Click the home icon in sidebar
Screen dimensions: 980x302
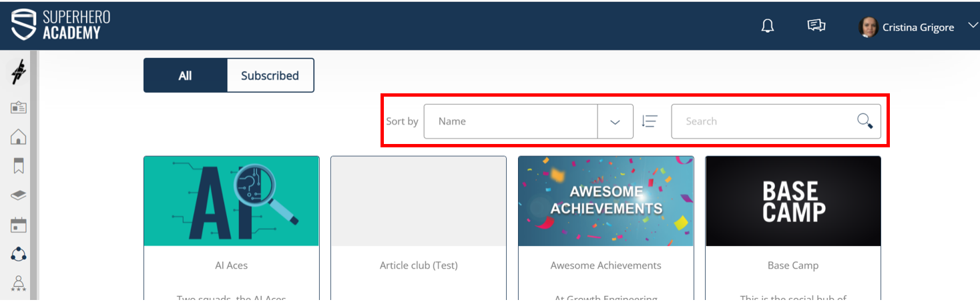19,137
